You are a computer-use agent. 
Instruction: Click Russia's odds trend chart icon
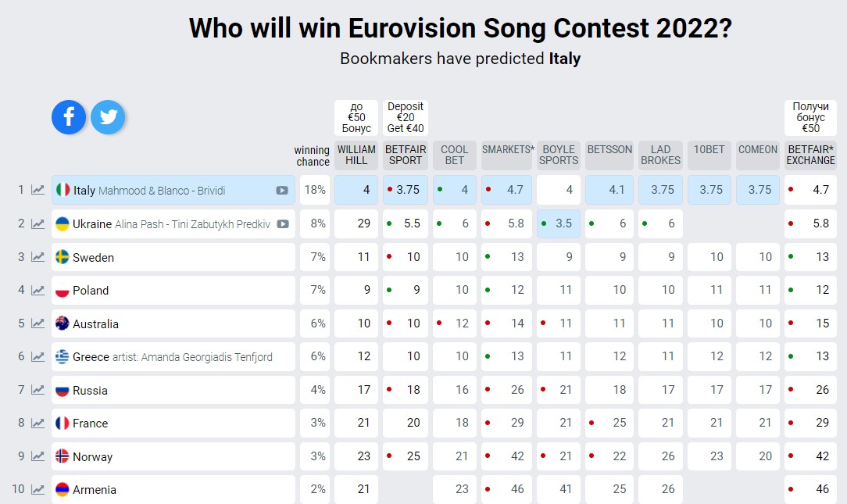[38, 390]
